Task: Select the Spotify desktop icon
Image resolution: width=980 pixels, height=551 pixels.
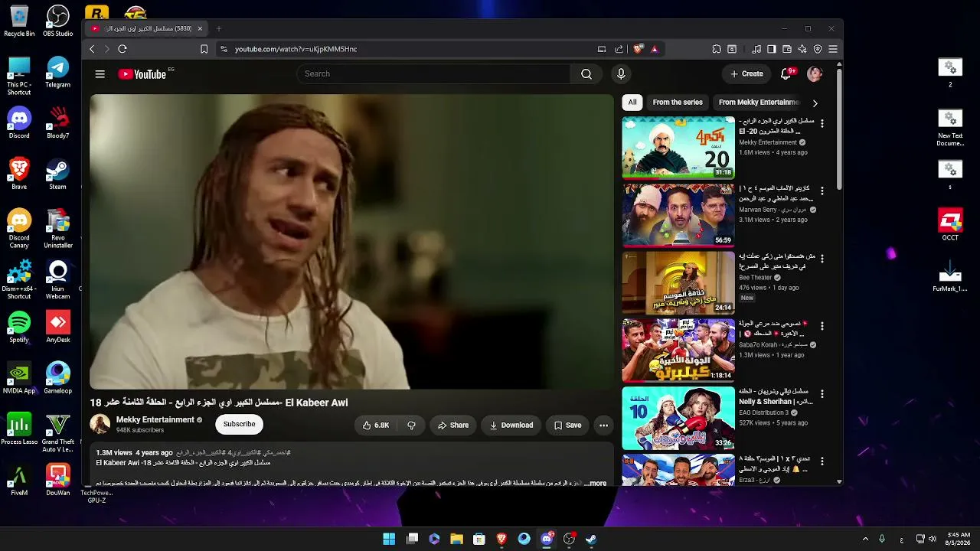Action: click(19, 327)
